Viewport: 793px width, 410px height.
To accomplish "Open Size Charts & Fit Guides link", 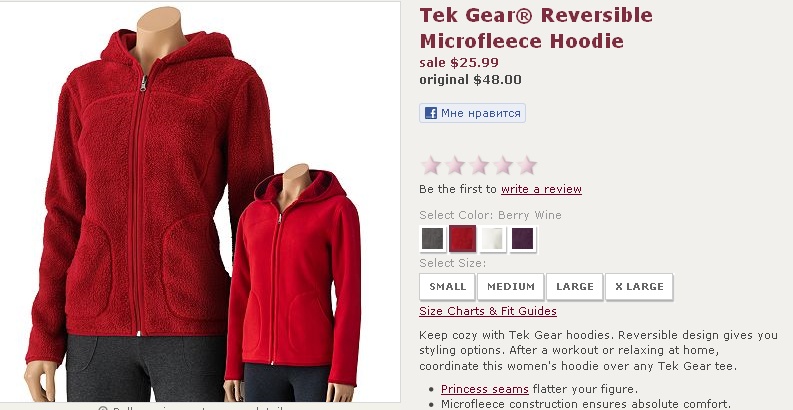I will click(488, 311).
